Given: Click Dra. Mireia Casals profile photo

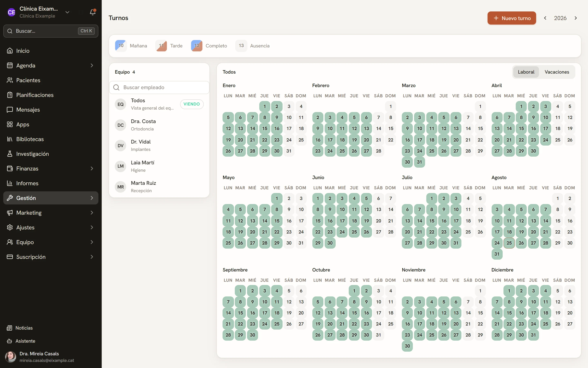Looking at the screenshot, I should click(x=11, y=357).
